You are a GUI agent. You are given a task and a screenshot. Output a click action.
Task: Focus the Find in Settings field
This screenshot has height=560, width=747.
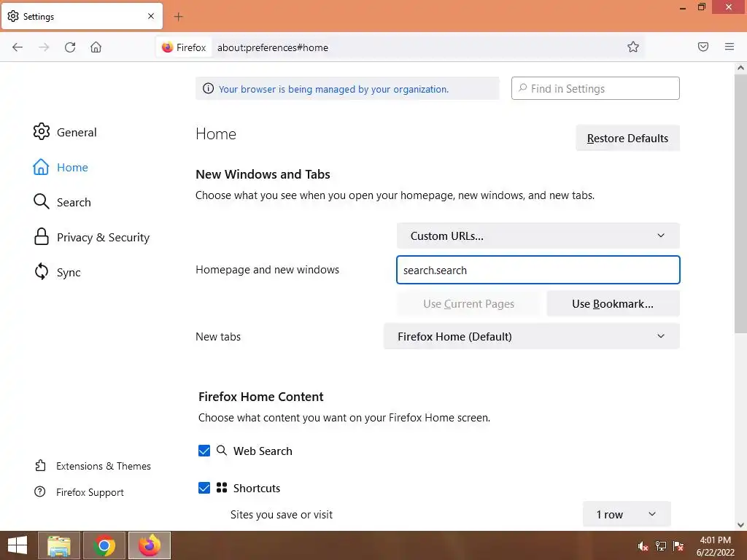(x=595, y=88)
